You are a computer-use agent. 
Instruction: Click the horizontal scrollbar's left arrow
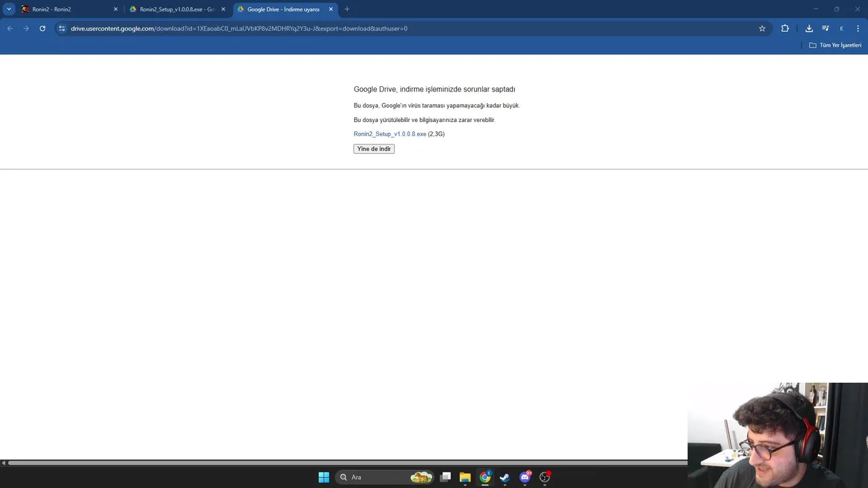3,463
